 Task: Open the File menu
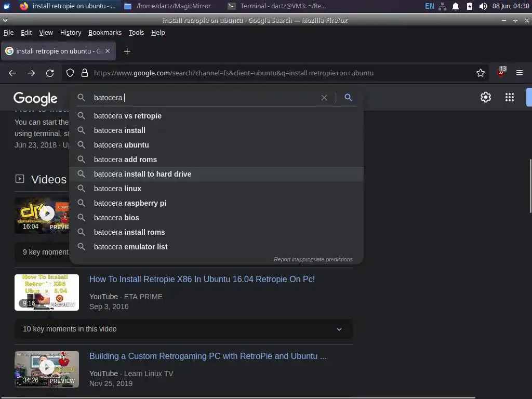(x=8, y=33)
